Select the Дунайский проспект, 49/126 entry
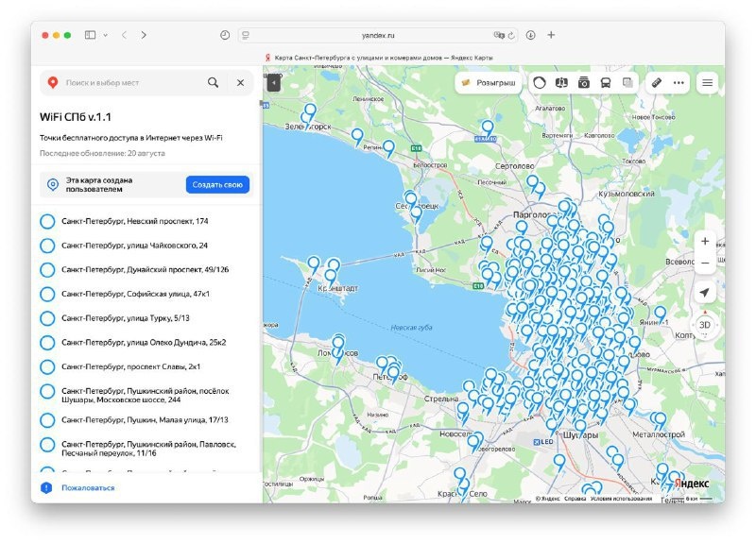Screen dimensions: 756x544 click(x=146, y=269)
